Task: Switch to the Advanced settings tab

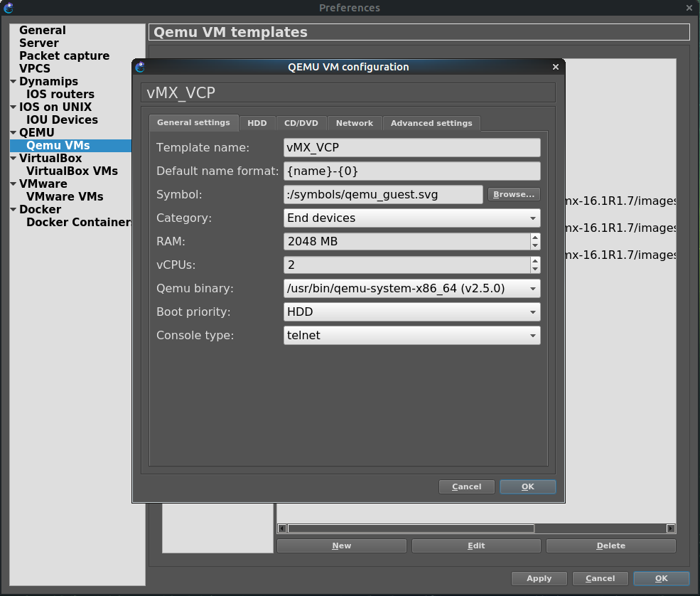Action: pos(431,123)
